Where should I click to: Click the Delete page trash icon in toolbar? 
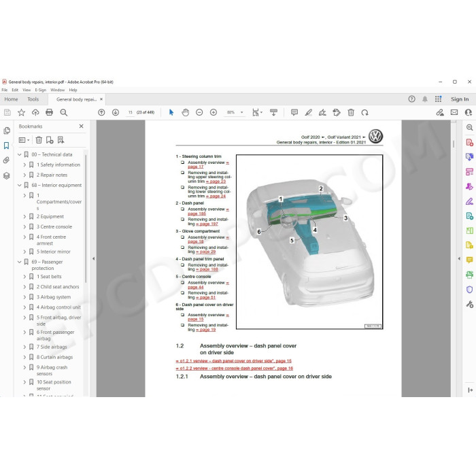(x=351, y=113)
